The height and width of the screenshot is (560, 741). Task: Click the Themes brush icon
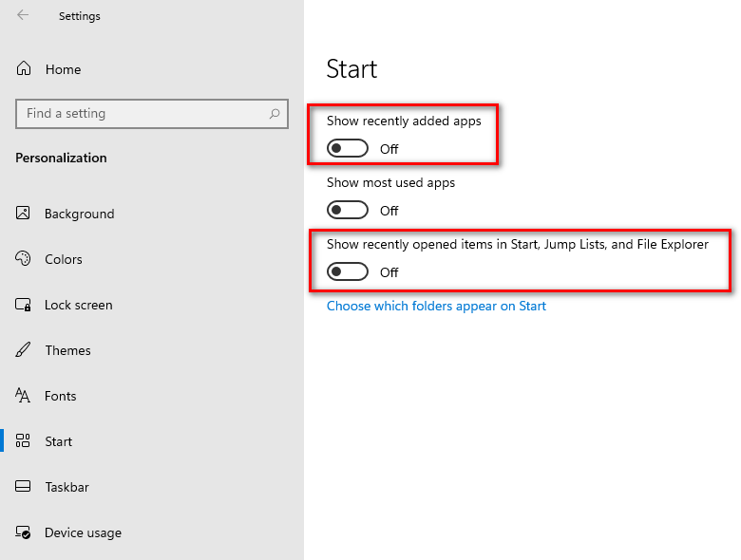(x=23, y=350)
